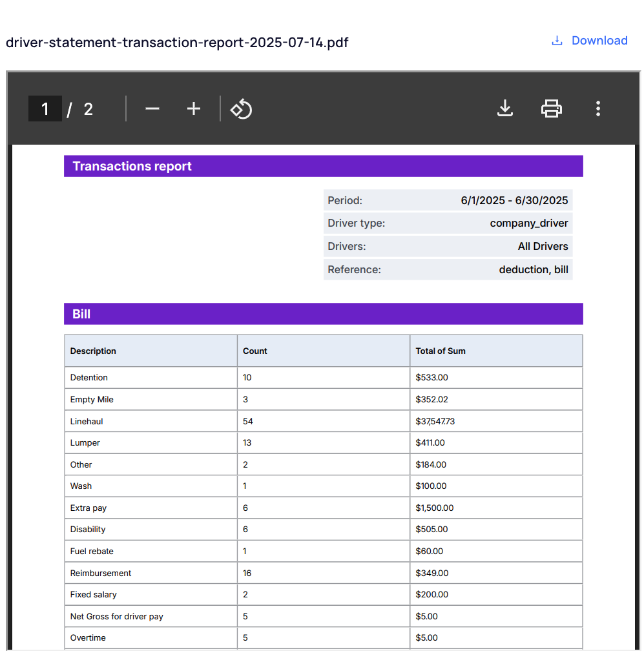Zoom in with the plus icon

pos(194,108)
